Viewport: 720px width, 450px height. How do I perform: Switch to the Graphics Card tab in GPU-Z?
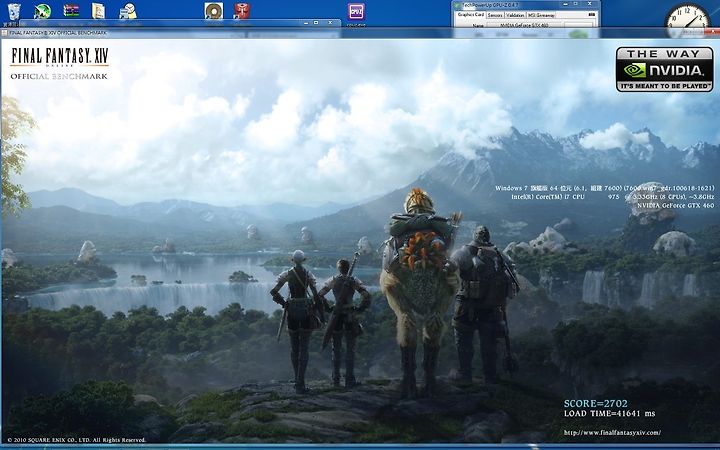click(x=471, y=15)
